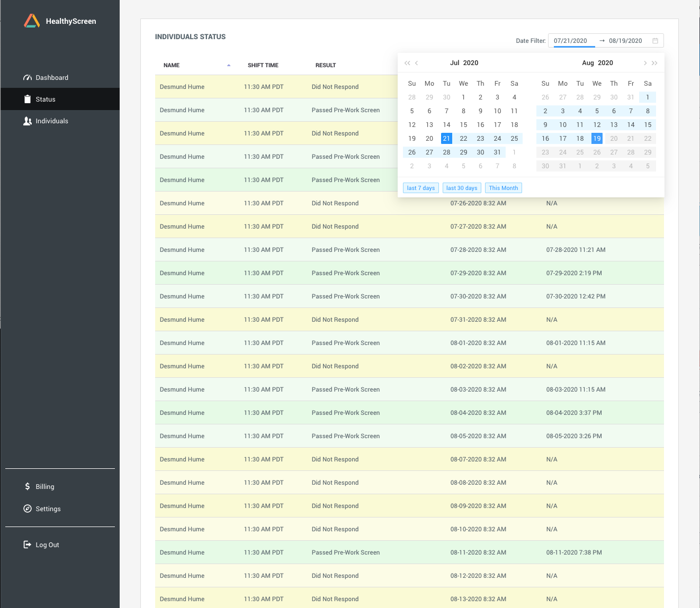The width and height of the screenshot is (700, 608).
Task: Choose the "This Month" preset
Action: (x=503, y=188)
